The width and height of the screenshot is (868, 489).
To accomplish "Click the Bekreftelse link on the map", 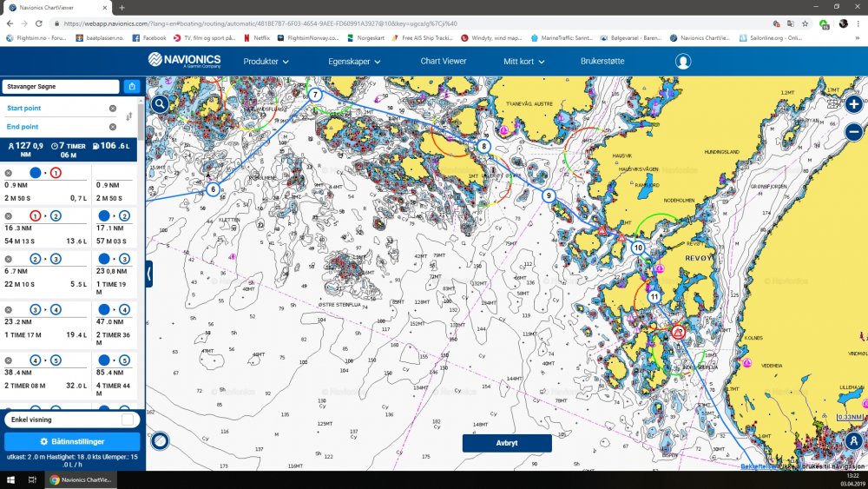I will (759, 466).
